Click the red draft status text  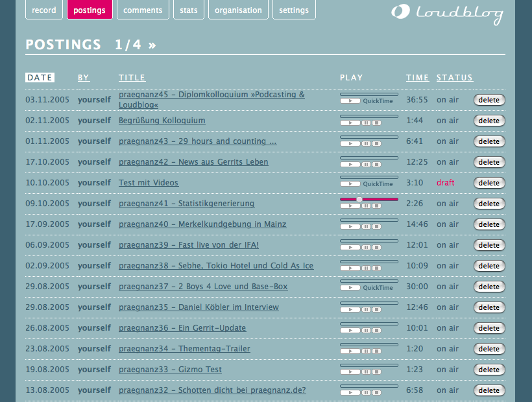point(446,183)
